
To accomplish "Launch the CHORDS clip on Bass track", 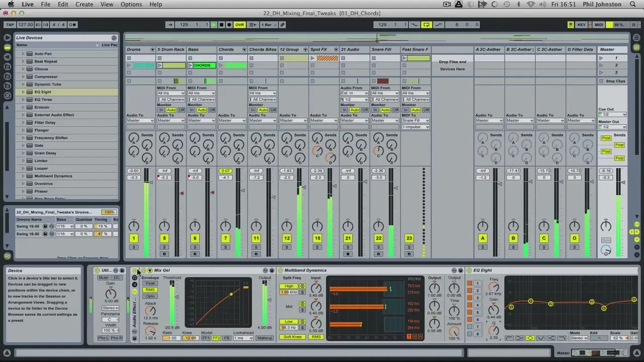I will tap(190, 65).
